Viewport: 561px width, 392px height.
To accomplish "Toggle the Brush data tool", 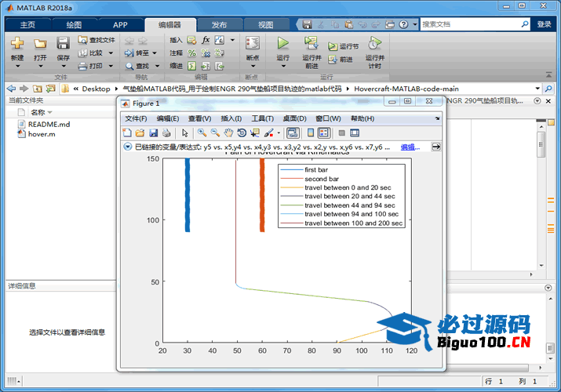I will 268,133.
